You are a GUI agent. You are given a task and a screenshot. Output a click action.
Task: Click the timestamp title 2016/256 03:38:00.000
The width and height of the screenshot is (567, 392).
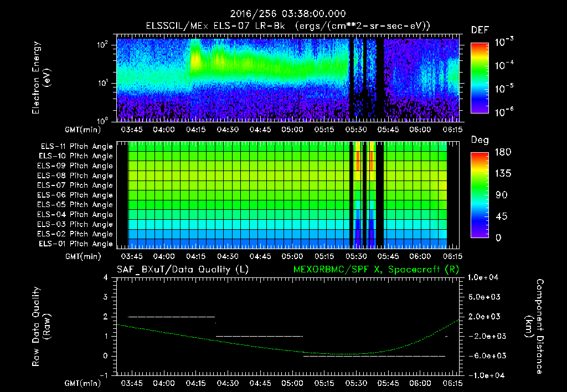tap(288, 14)
